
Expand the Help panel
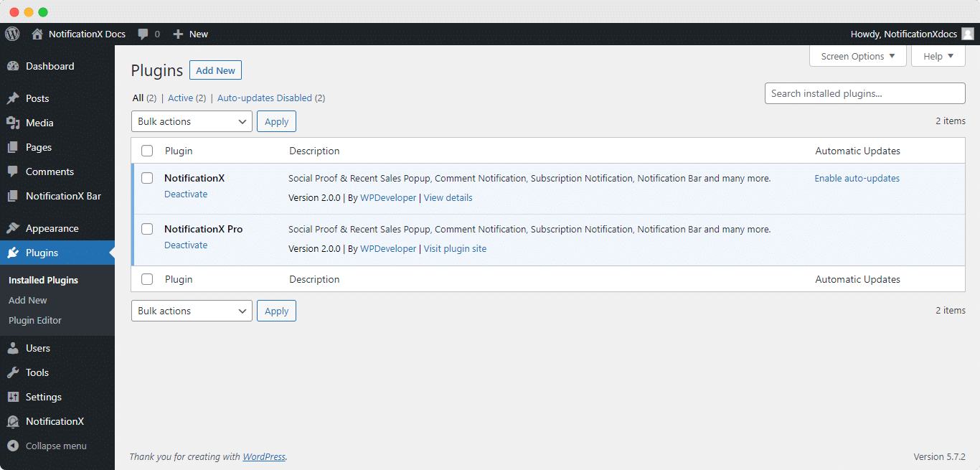click(x=938, y=56)
